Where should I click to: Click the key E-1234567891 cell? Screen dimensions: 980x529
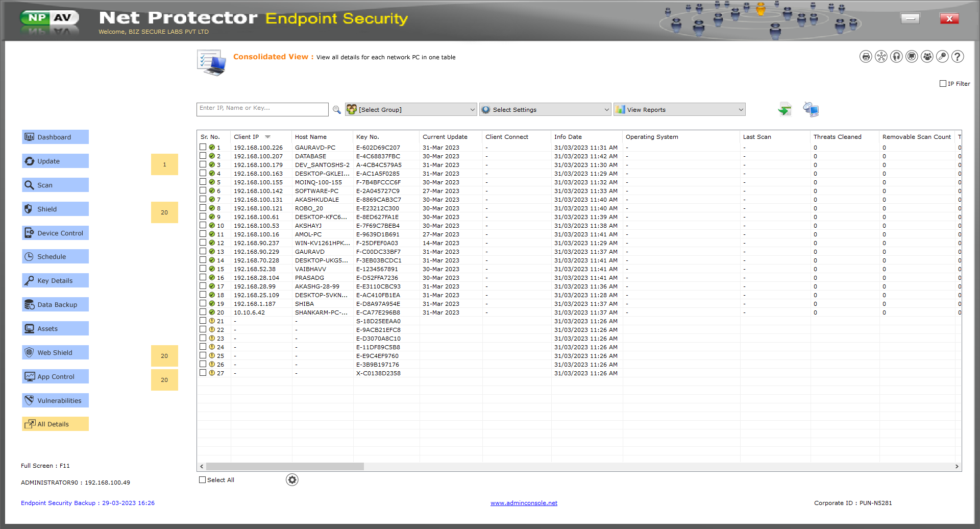point(377,269)
